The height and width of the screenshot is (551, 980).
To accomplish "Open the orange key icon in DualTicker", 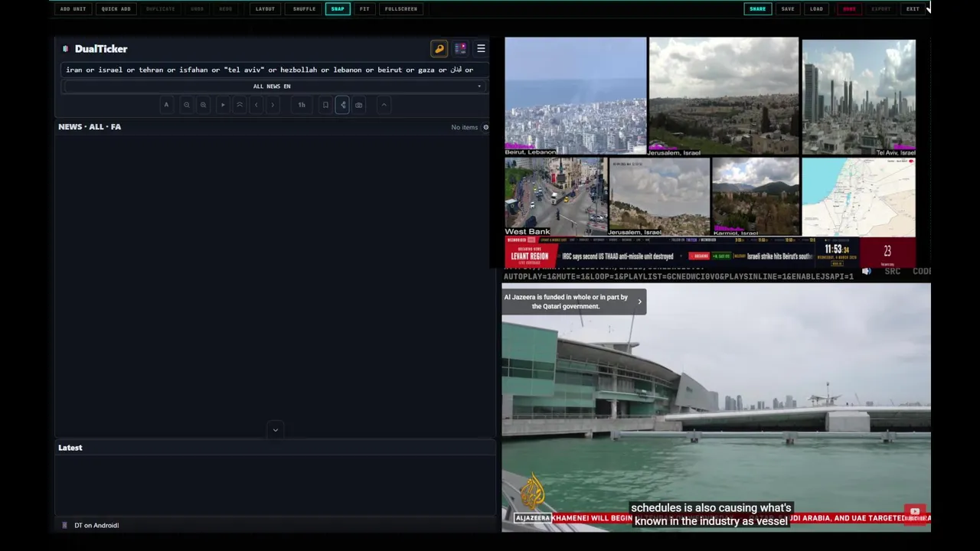I will tap(439, 49).
